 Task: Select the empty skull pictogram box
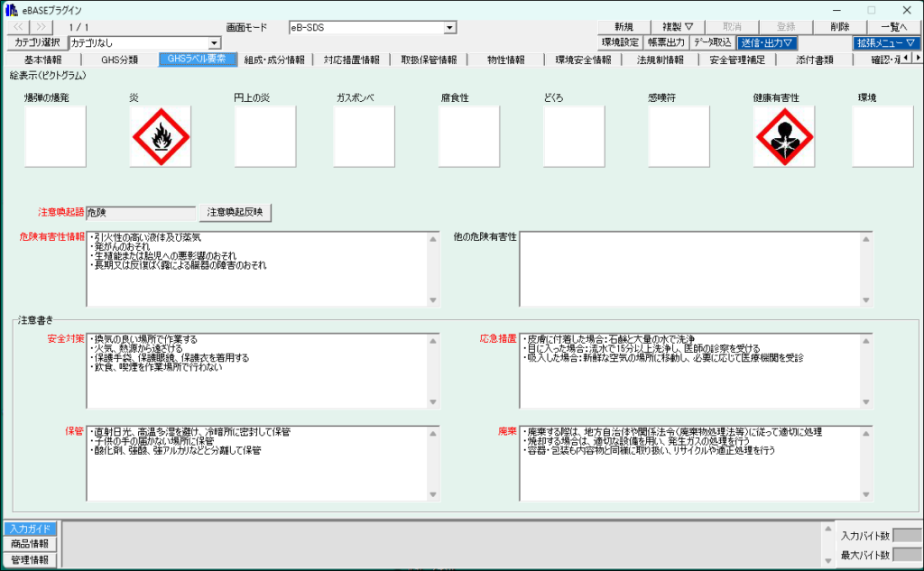(574, 136)
